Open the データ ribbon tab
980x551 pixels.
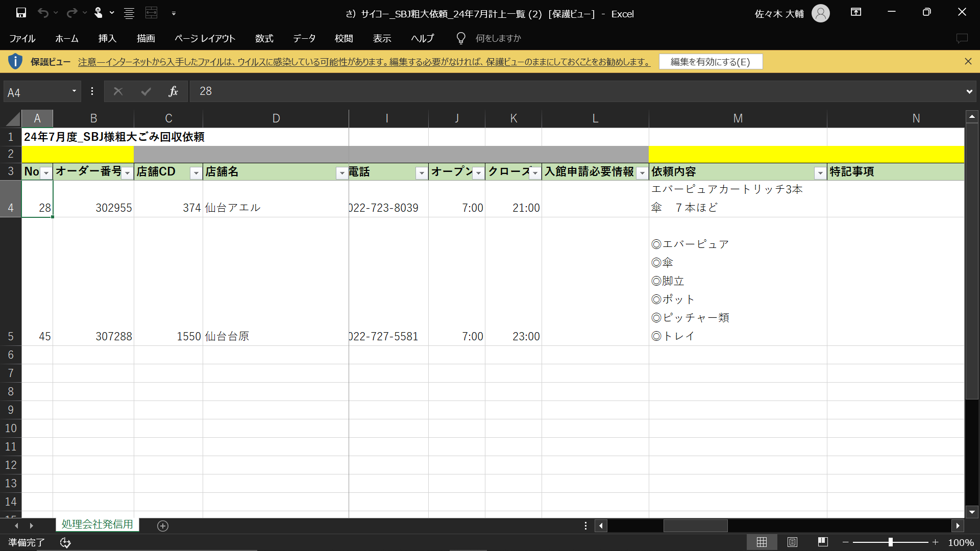[x=304, y=38]
